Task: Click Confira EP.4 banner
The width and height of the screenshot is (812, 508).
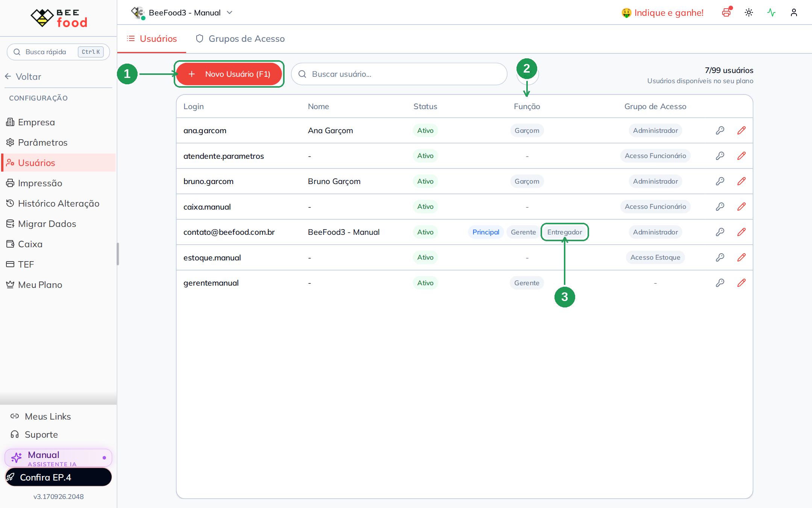Action: coord(58,477)
